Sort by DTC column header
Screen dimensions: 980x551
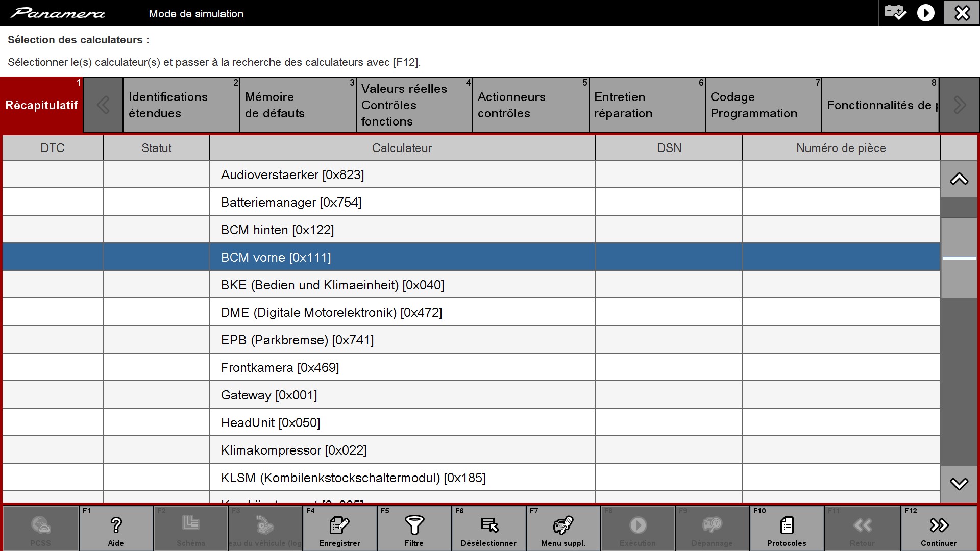tap(53, 148)
